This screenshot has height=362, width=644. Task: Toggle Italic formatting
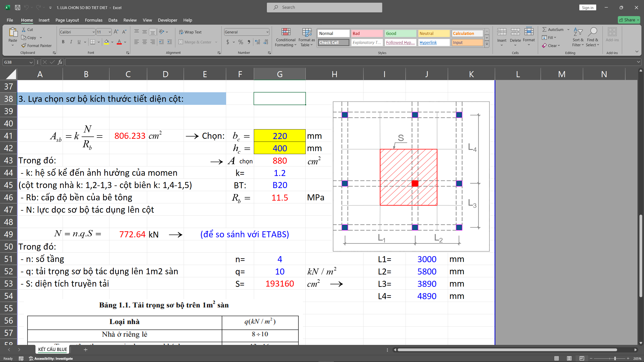(x=71, y=42)
